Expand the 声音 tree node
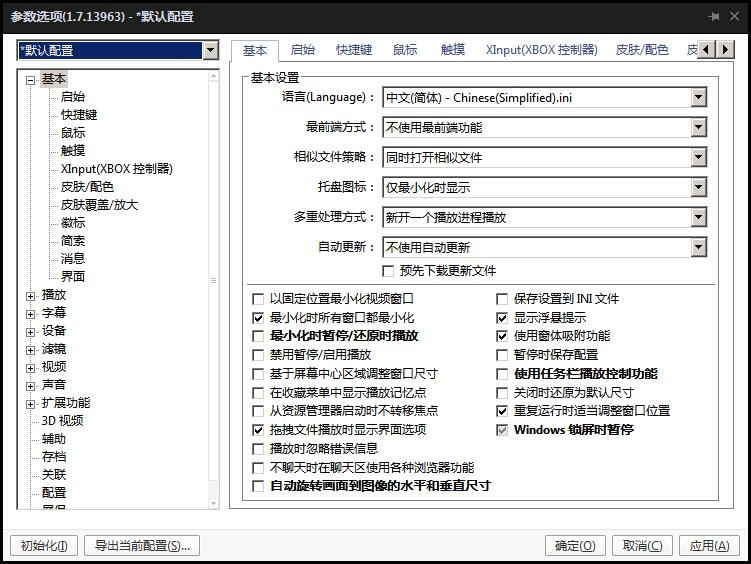Image resolution: width=751 pixels, height=564 pixels. 31,385
